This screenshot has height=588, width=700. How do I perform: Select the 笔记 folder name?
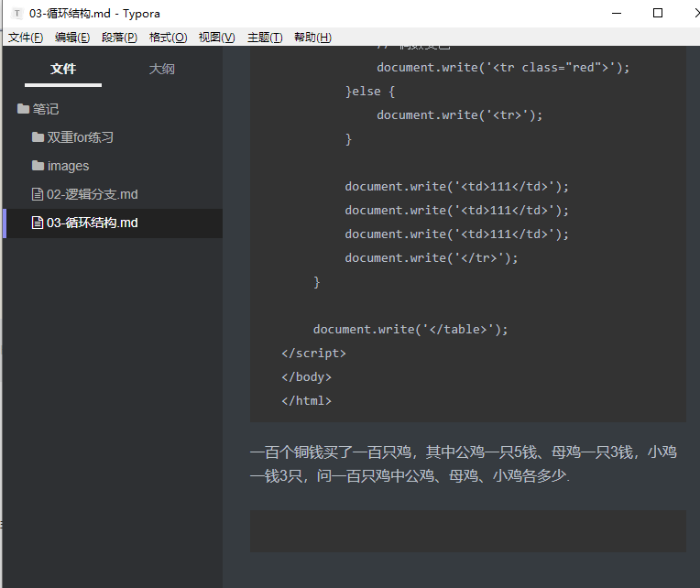(46, 109)
